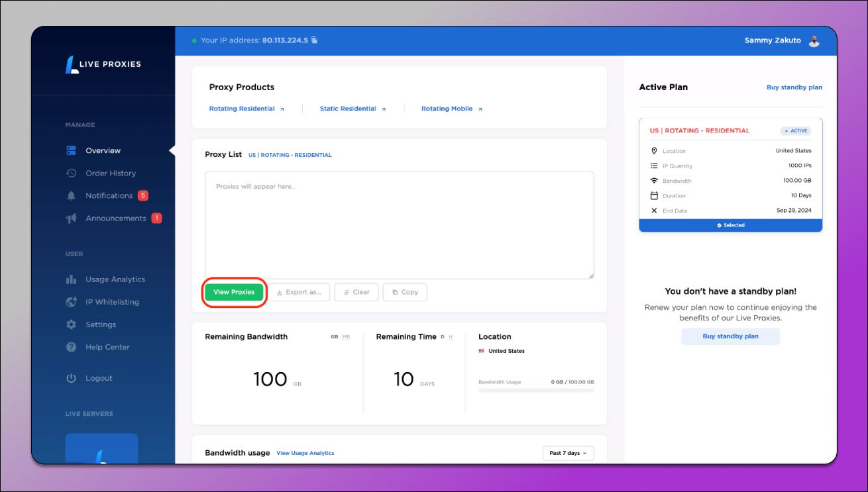The width and height of the screenshot is (868, 492).
Task: Click the Sep 29, 2024 end date
Action: coord(794,211)
